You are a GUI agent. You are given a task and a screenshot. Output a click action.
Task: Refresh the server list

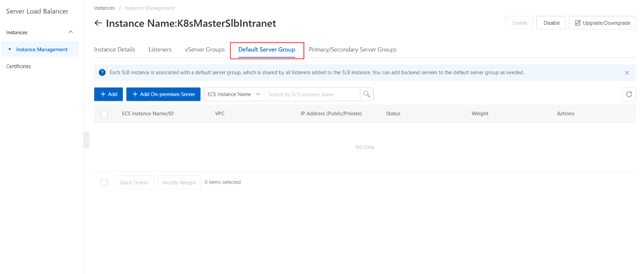click(x=629, y=94)
